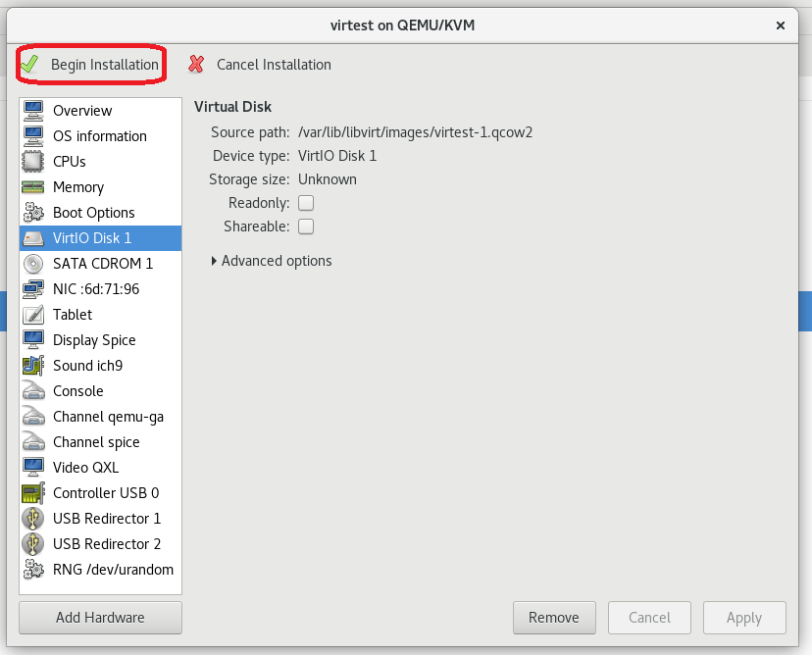
Task: Click the Virtual Disk heading
Action: [x=232, y=107]
